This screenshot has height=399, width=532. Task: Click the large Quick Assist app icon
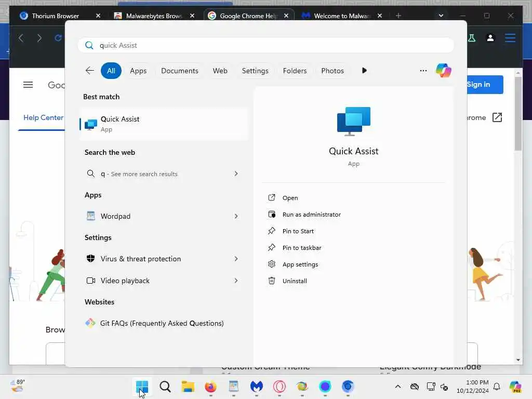(353, 121)
